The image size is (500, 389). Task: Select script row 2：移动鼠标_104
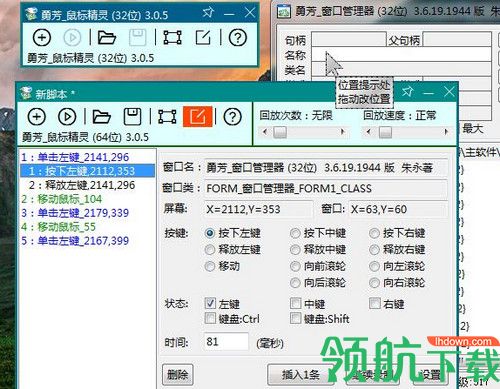(87, 199)
